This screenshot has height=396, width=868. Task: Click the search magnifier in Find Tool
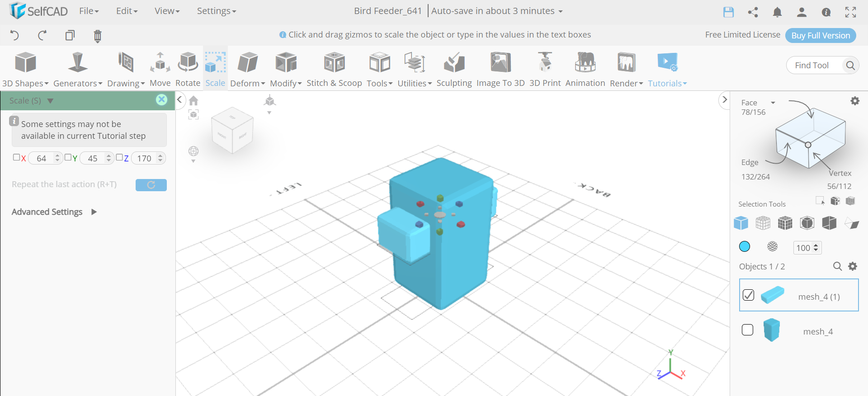(850, 66)
